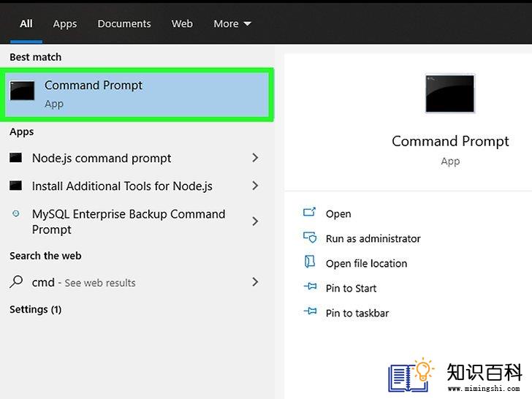Open the Documents tab
This screenshot has height=399, width=532.
tap(124, 23)
